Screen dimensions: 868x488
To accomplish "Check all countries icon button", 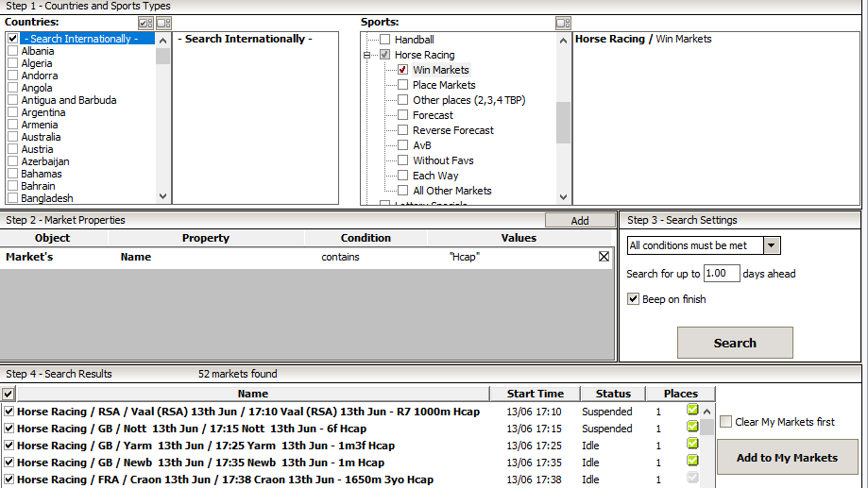I will click(145, 24).
